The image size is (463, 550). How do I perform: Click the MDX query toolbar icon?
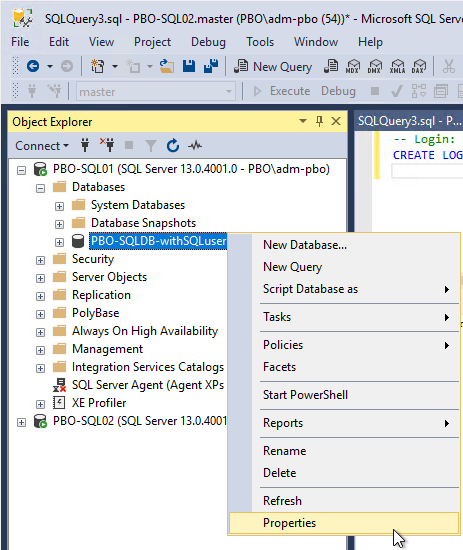(353, 66)
